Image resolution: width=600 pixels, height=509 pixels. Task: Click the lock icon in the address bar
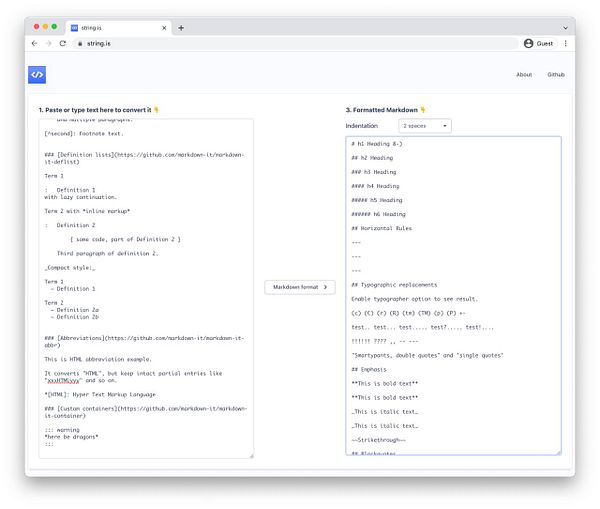coord(80,44)
